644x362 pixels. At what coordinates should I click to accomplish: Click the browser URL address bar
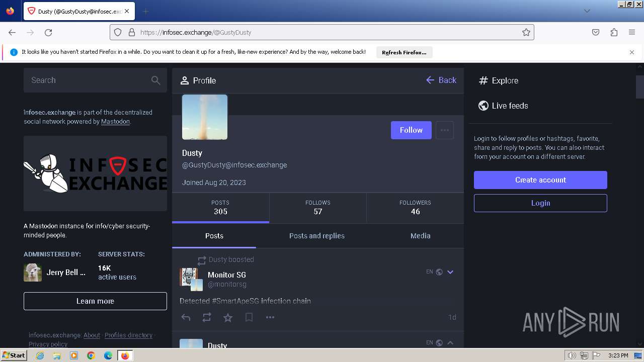[322, 32]
